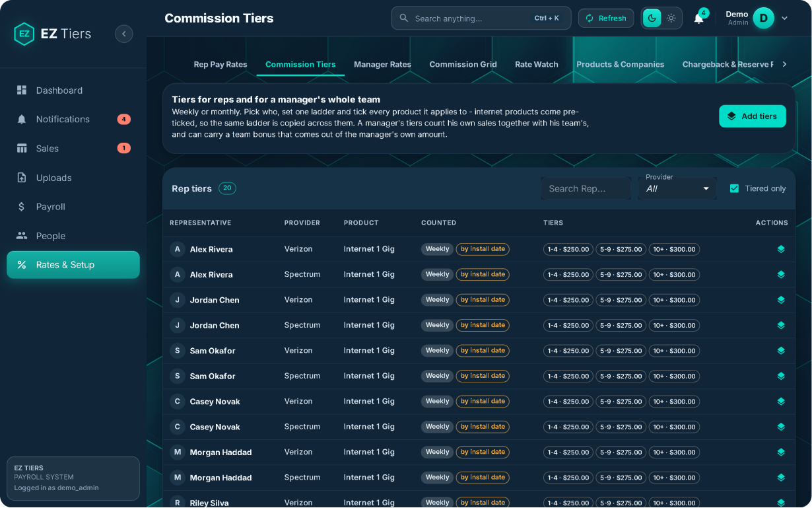Screen dimensions: 812x508
Task: Click the notification bell icon in header
Action: (698, 18)
